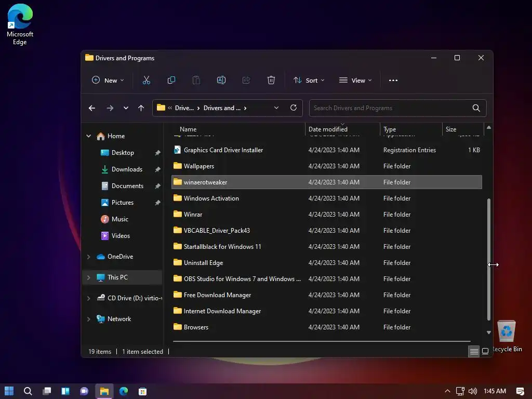
Task: Click the Delete trash icon
Action: 271,80
